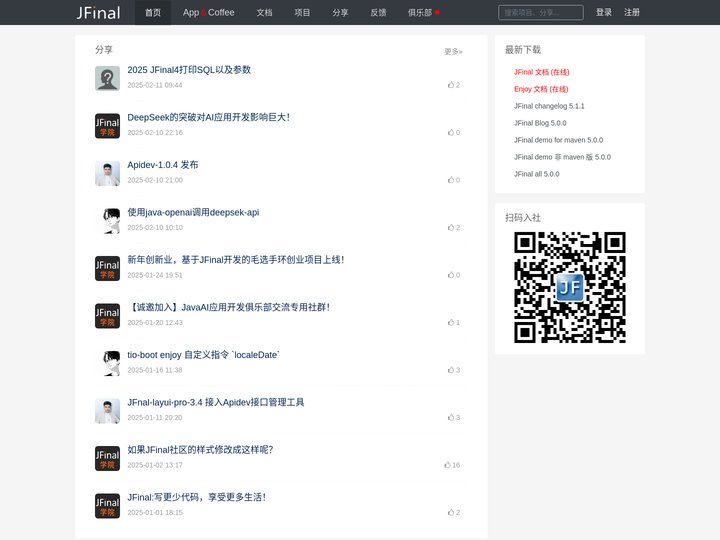
Task: Open post DeepSeek的突破对AI应用开发影响巨大
Action: pyautogui.click(x=208, y=117)
